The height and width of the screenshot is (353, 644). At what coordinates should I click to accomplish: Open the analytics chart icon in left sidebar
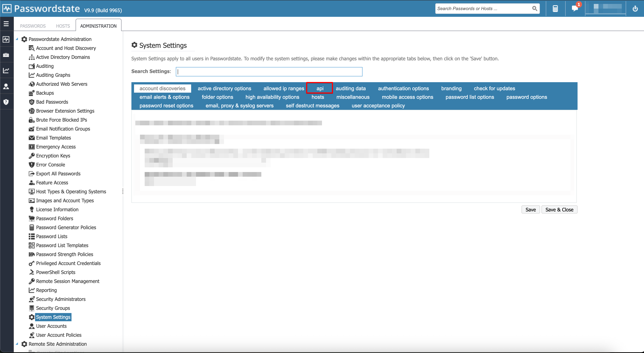[x=6, y=70]
